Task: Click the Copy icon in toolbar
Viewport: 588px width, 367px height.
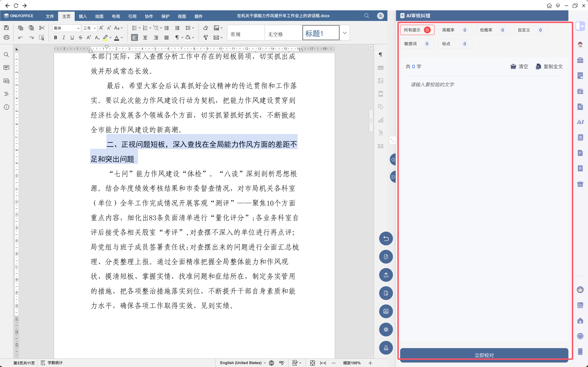Action: [x=21, y=28]
